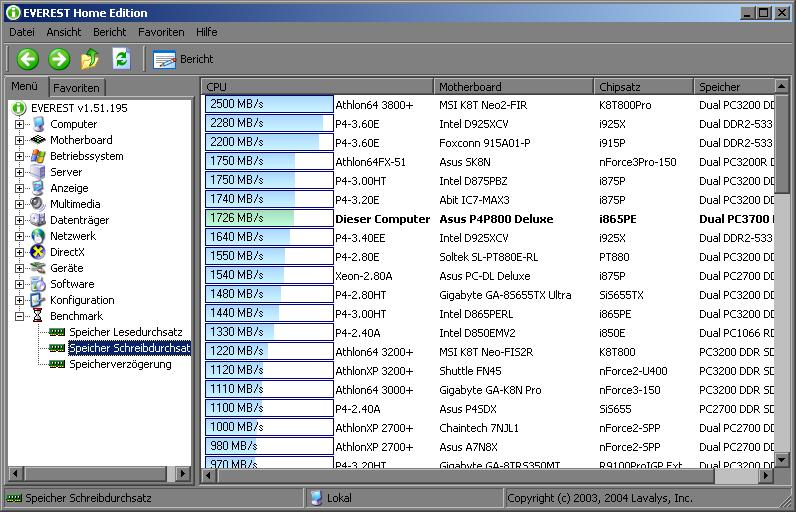Sort by the Speicher column header
Image resolution: width=796 pixels, height=512 pixels.
(x=734, y=87)
